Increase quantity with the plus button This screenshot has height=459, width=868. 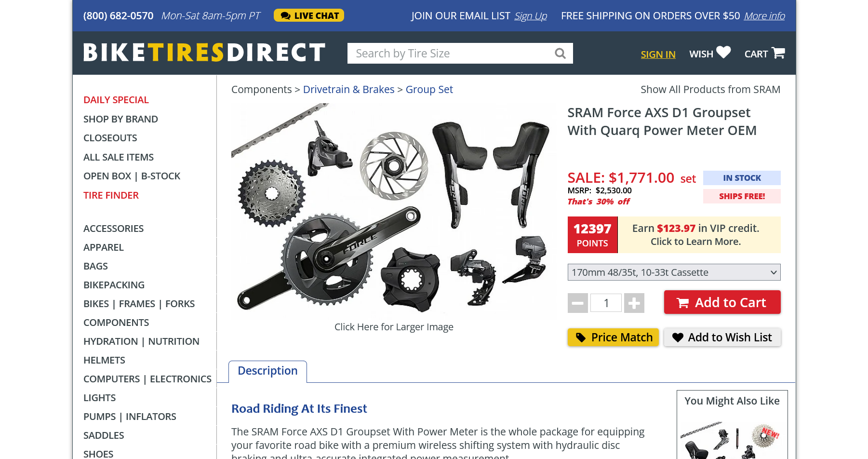634,303
